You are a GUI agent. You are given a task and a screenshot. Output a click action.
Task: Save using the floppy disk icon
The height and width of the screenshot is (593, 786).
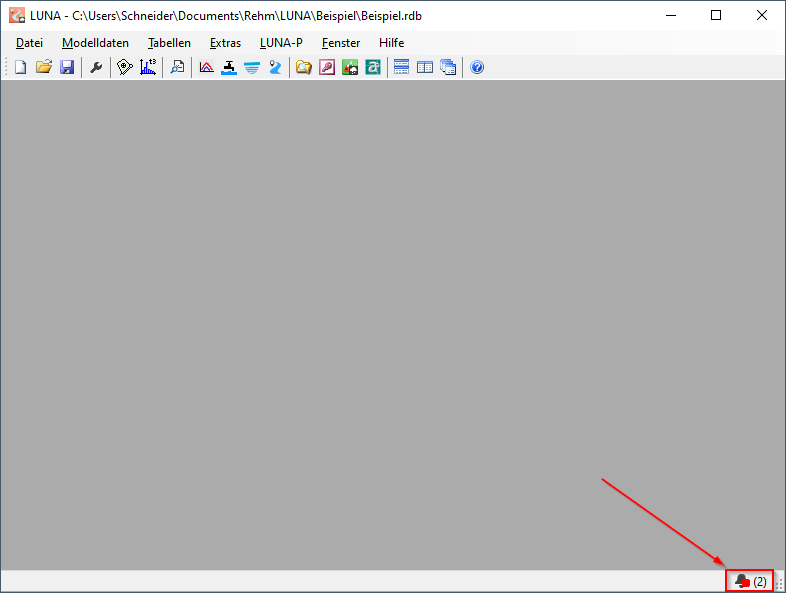(67, 67)
